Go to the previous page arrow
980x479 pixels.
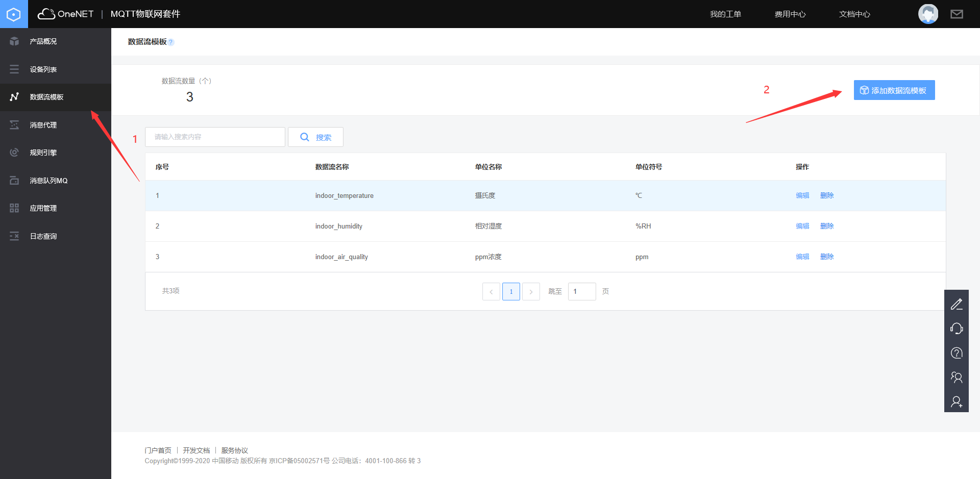click(x=491, y=292)
